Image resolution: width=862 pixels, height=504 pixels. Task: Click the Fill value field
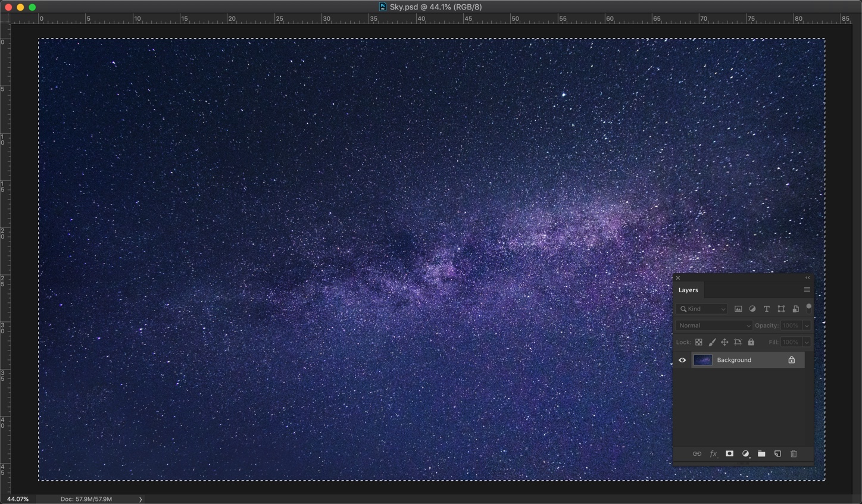[791, 342]
